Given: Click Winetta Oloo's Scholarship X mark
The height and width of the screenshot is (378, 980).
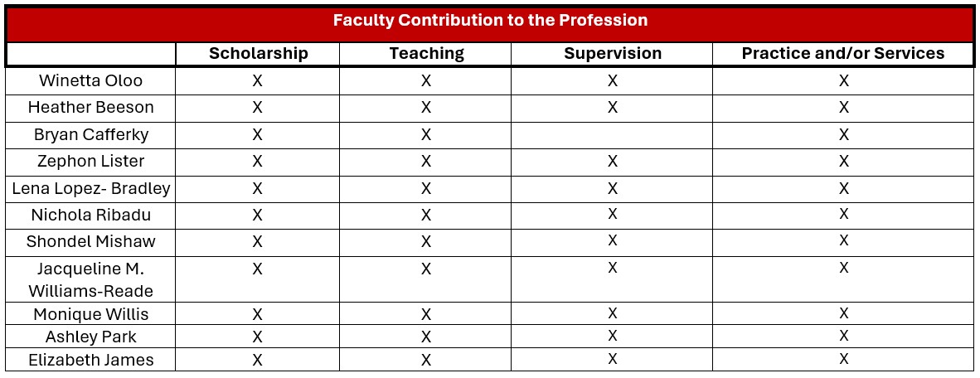Looking at the screenshot, I should tap(258, 81).
